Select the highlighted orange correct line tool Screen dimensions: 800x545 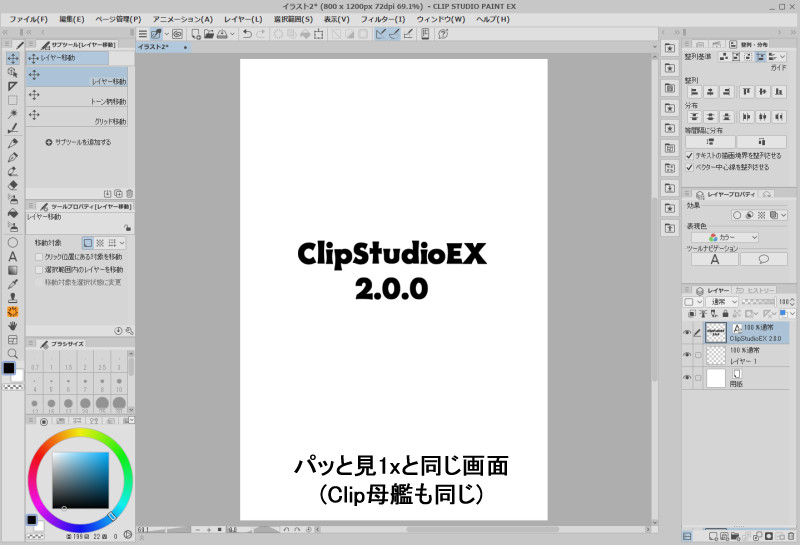[x=13, y=312]
